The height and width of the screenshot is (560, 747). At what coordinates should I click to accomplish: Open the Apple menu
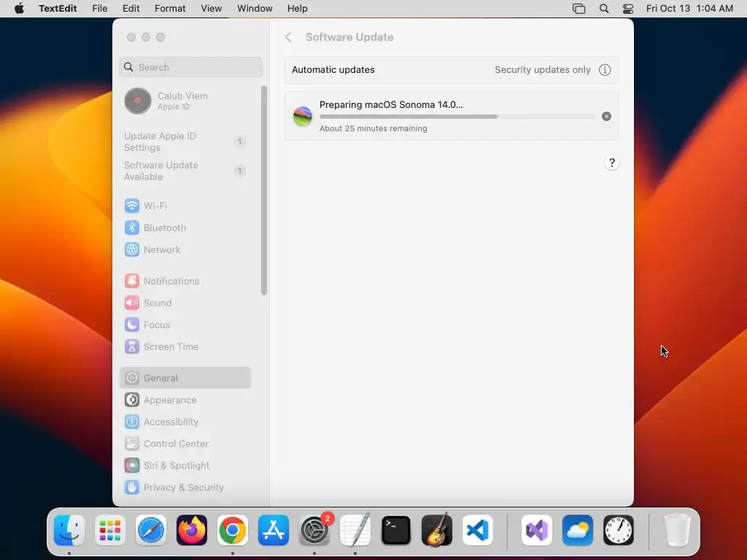(x=19, y=9)
